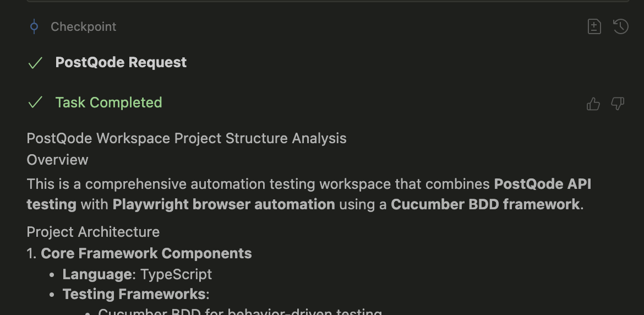Click bold PostQode API text
Image resolution: width=644 pixels, height=315 pixels.
[x=543, y=184]
